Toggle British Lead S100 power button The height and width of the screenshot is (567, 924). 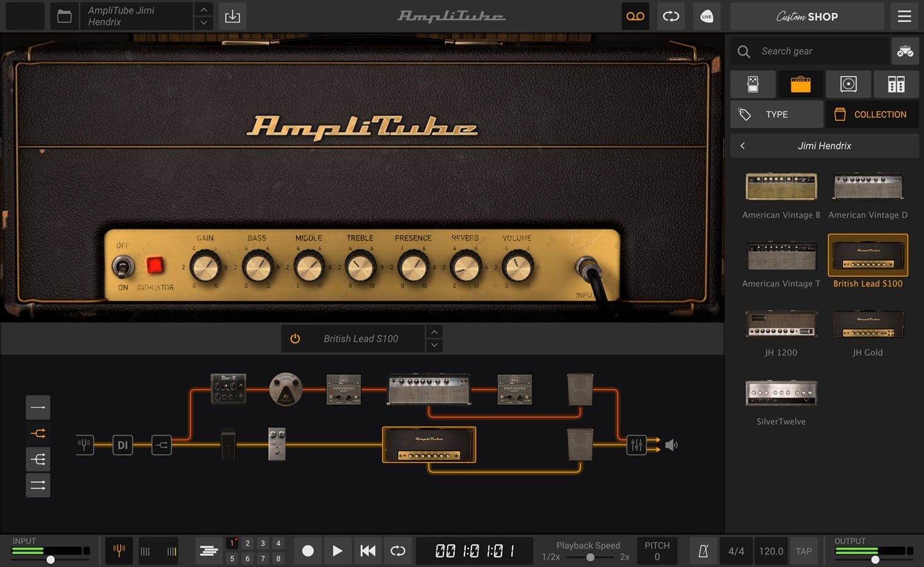point(295,339)
